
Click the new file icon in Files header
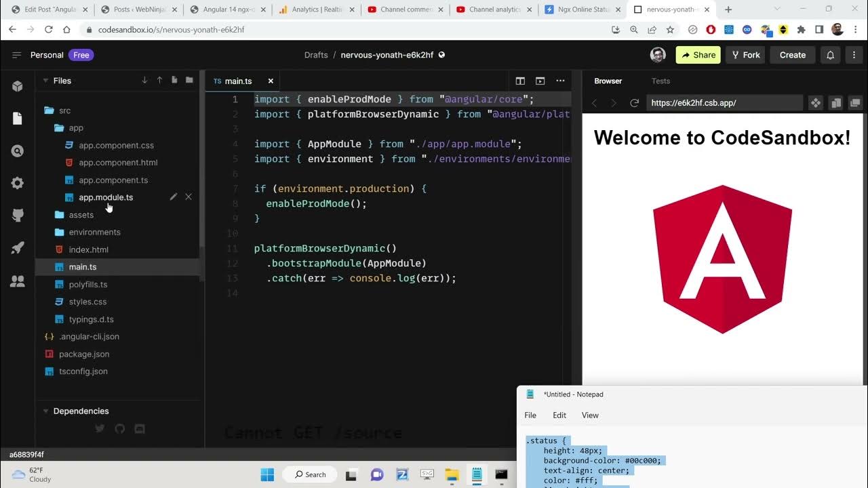[174, 80]
